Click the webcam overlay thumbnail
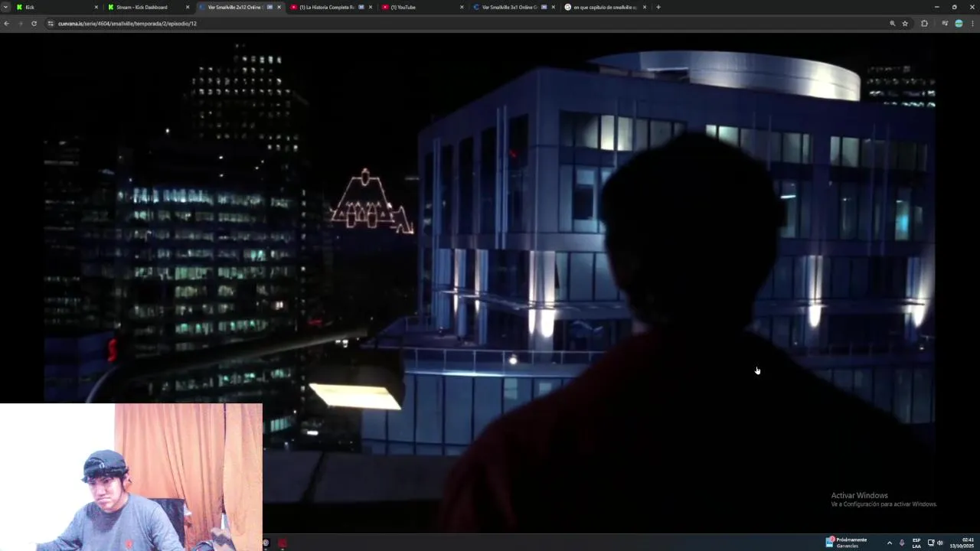 point(131,477)
